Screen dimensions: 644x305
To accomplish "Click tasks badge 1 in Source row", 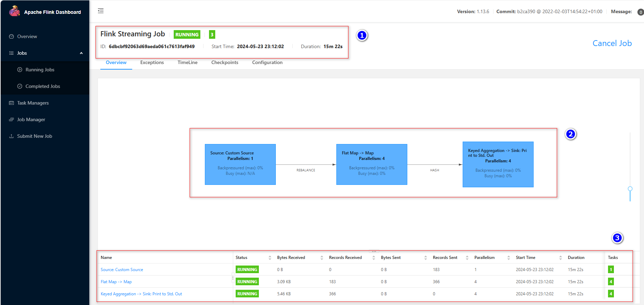I will (x=611, y=270).
